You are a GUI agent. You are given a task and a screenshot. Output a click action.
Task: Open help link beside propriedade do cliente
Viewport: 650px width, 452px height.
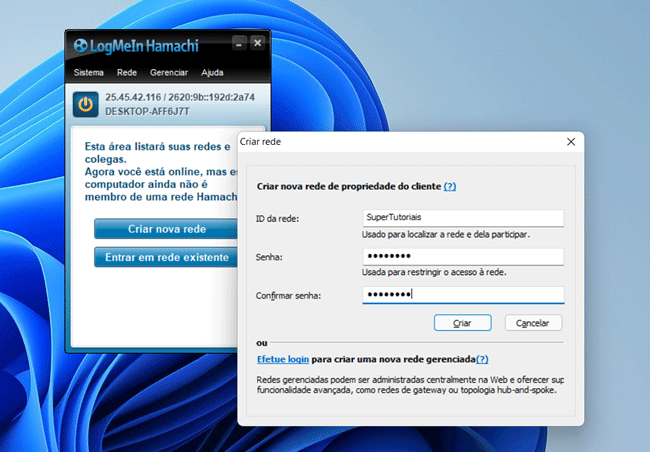point(450,186)
